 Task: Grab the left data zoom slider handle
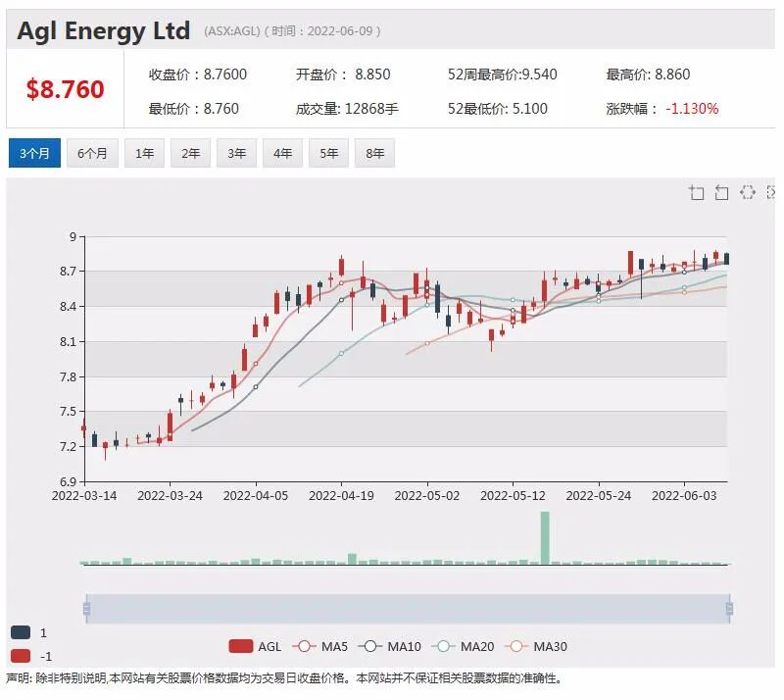[x=86, y=609]
